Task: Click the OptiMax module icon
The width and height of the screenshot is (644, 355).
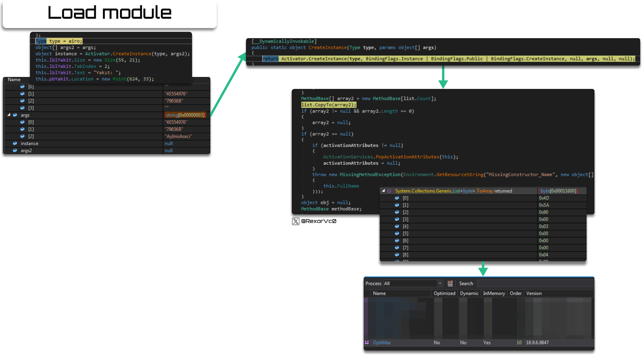Action: pyautogui.click(x=367, y=342)
